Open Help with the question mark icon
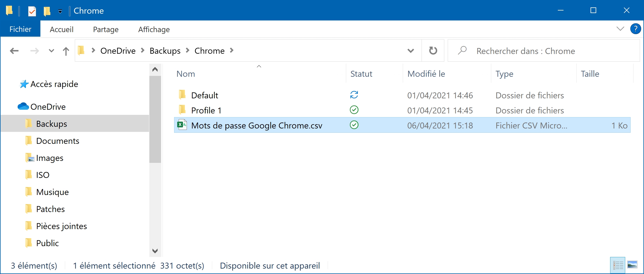Image resolution: width=644 pixels, height=274 pixels. click(x=635, y=29)
